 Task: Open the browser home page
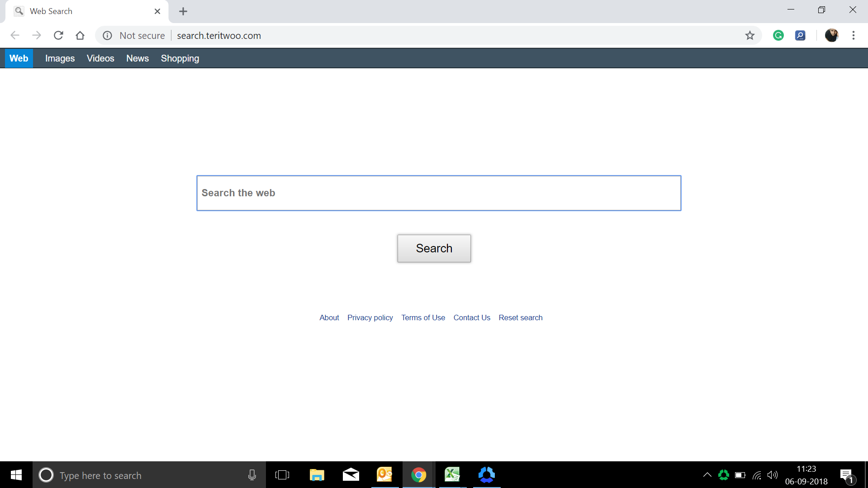click(80, 35)
